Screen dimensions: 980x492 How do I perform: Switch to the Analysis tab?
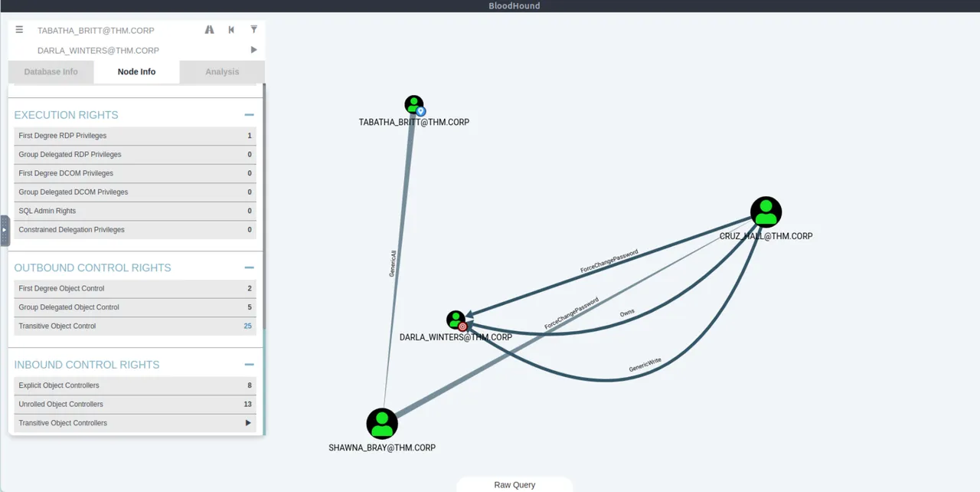[222, 72]
